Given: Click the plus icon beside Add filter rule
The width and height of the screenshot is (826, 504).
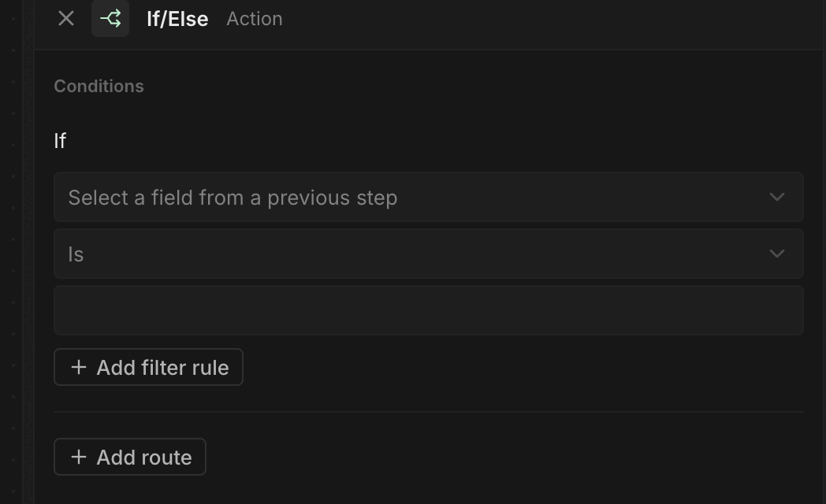Looking at the screenshot, I should coord(79,367).
